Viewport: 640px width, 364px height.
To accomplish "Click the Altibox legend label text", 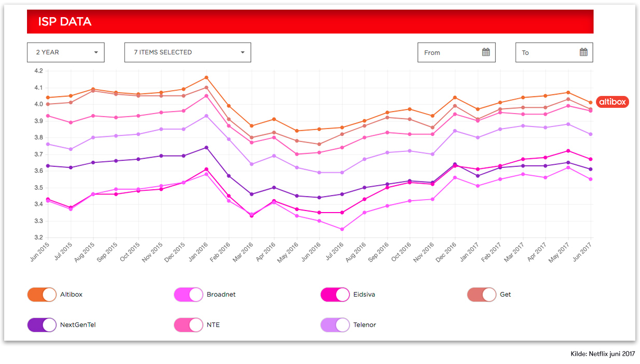I will (72, 295).
